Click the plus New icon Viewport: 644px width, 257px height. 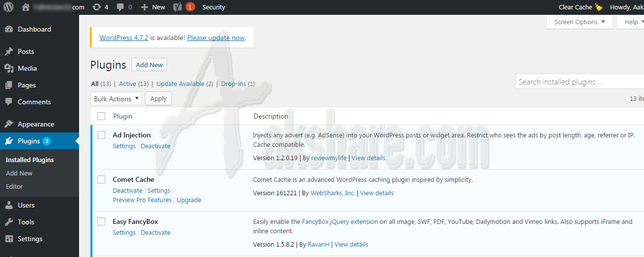tap(144, 7)
